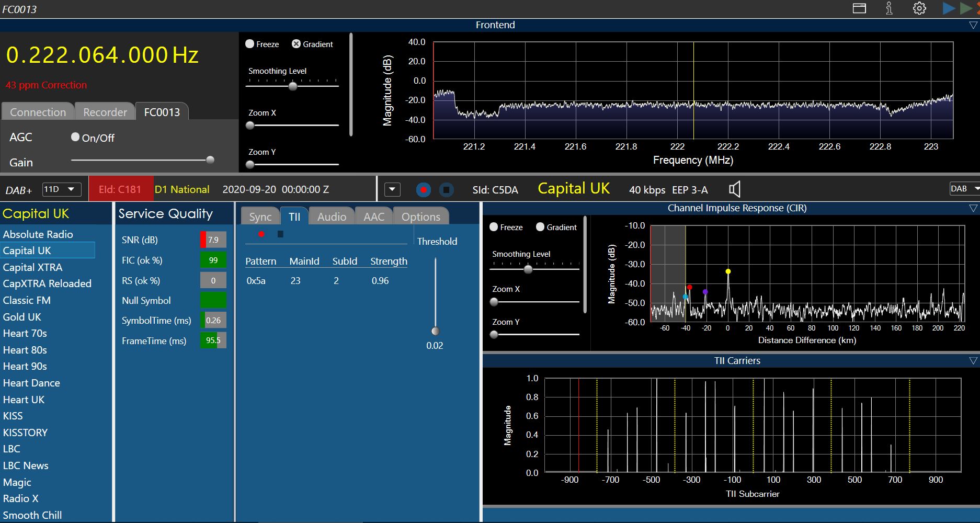Viewport: 980px width, 523px height.
Task: Collapse the Frontend panel triangle
Action: pyautogui.click(x=973, y=25)
